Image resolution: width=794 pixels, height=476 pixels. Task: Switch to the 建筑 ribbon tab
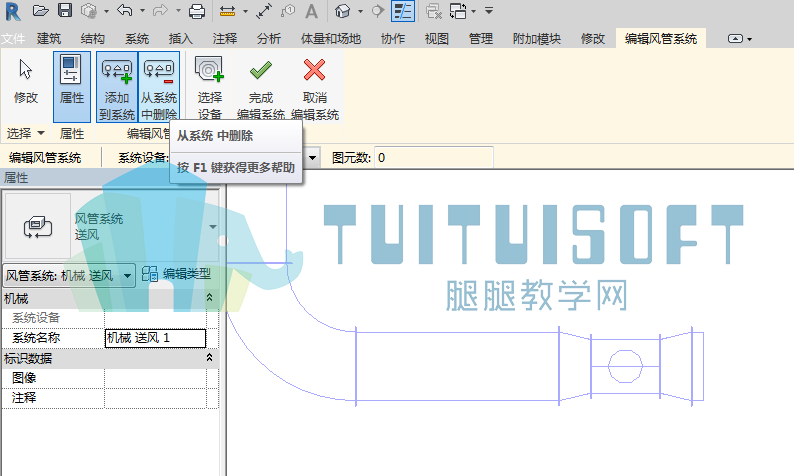[49, 38]
